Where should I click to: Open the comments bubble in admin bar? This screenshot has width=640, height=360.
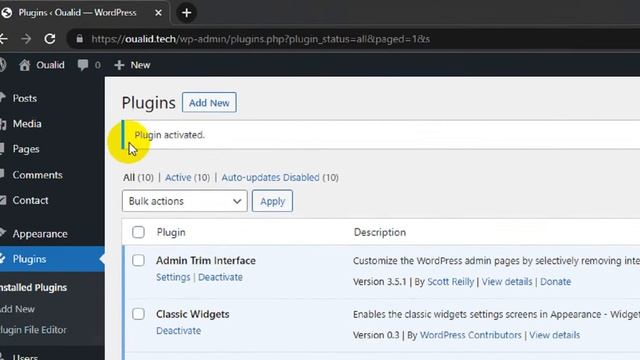(89, 65)
